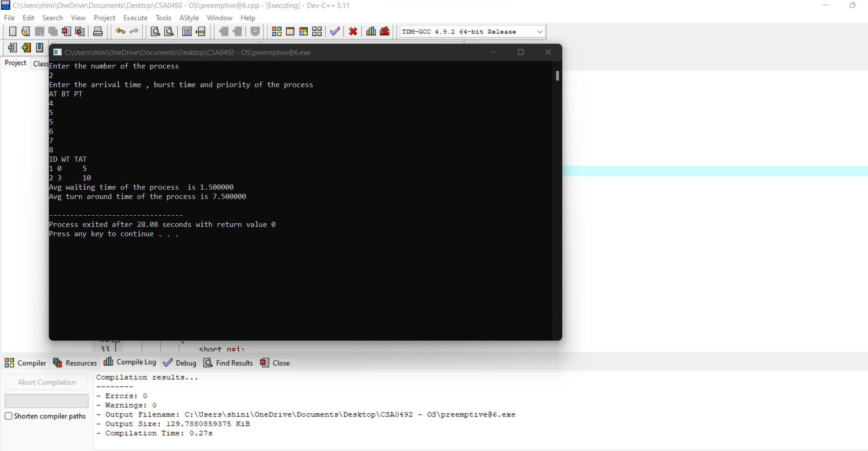Open the Execute menu
The height and width of the screenshot is (451, 868).
tap(135, 18)
